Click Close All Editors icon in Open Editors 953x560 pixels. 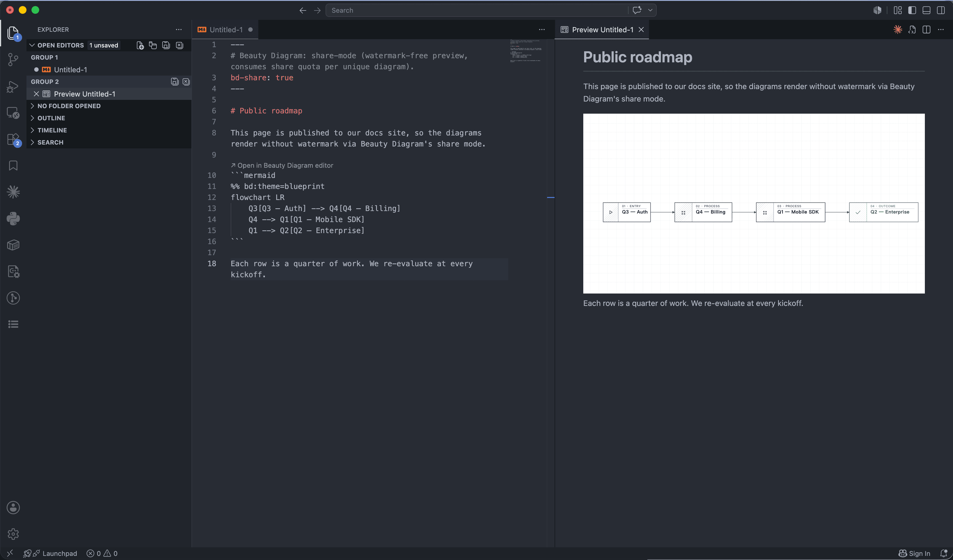click(179, 45)
